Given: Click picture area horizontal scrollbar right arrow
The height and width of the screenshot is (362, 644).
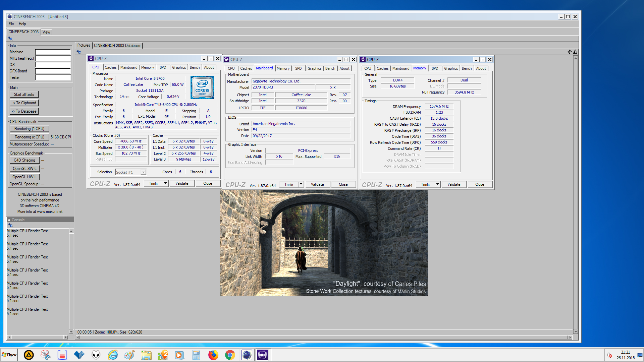Looking at the screenshot, I should click(570, 337).
